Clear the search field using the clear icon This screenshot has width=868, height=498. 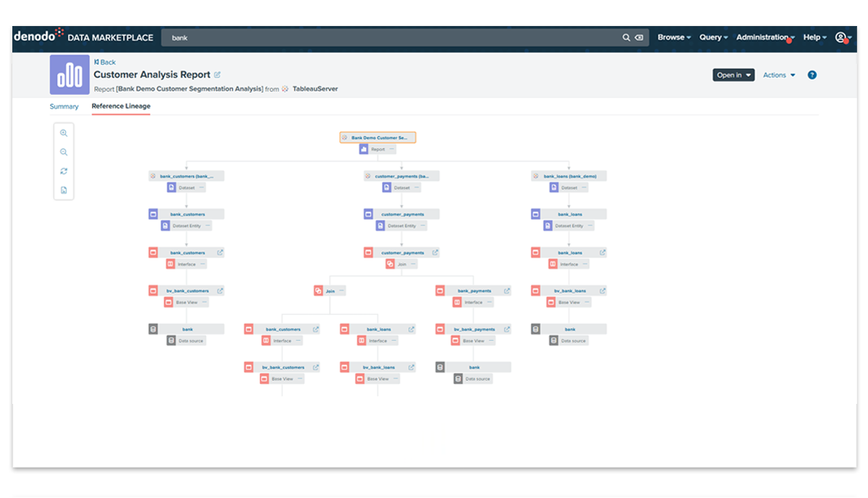[x=638, y=37]
